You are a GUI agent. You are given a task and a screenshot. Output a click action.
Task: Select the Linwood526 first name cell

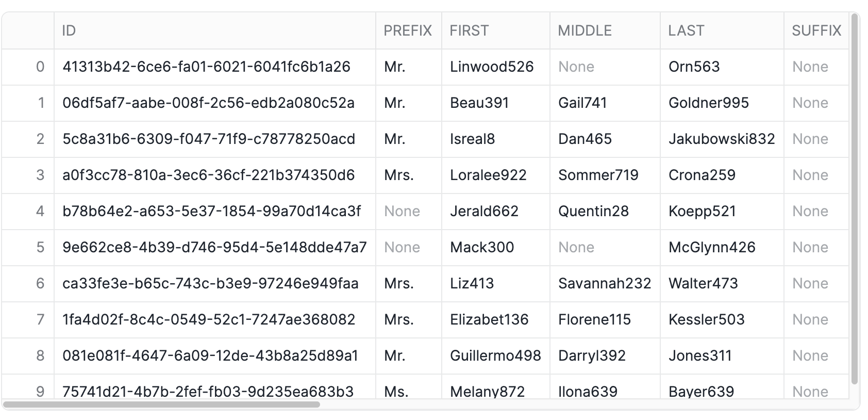496,67
